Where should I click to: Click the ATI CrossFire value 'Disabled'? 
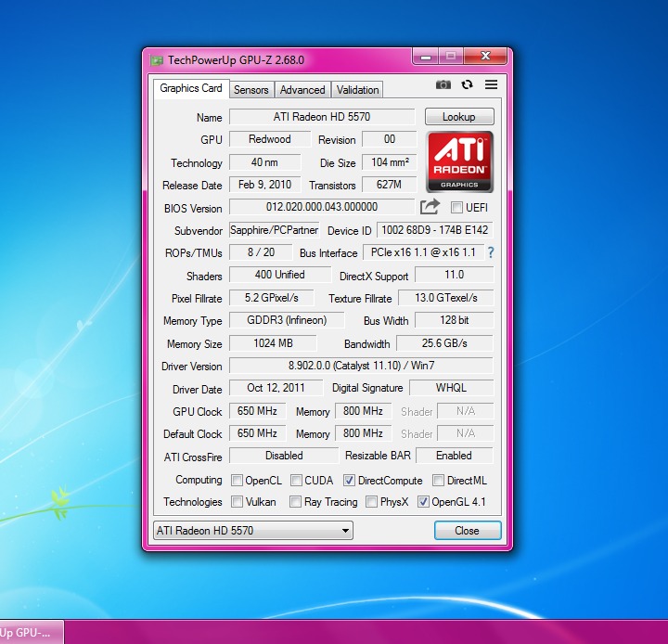click(x=284, y=456)
